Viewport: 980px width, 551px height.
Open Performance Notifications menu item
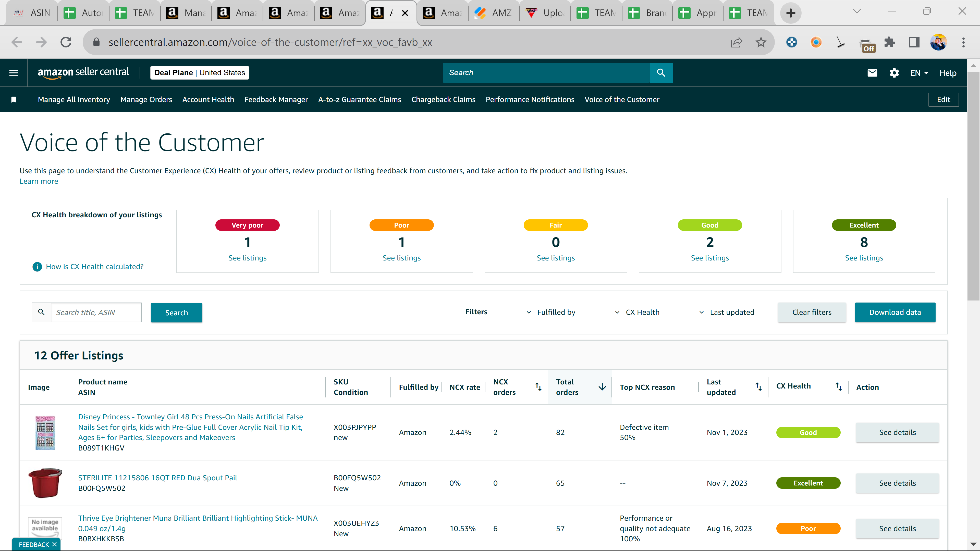coord(530,100)
